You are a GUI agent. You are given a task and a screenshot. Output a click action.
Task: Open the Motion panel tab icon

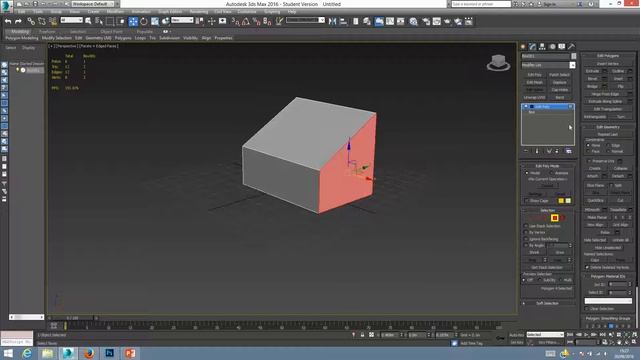pos(552,47)
